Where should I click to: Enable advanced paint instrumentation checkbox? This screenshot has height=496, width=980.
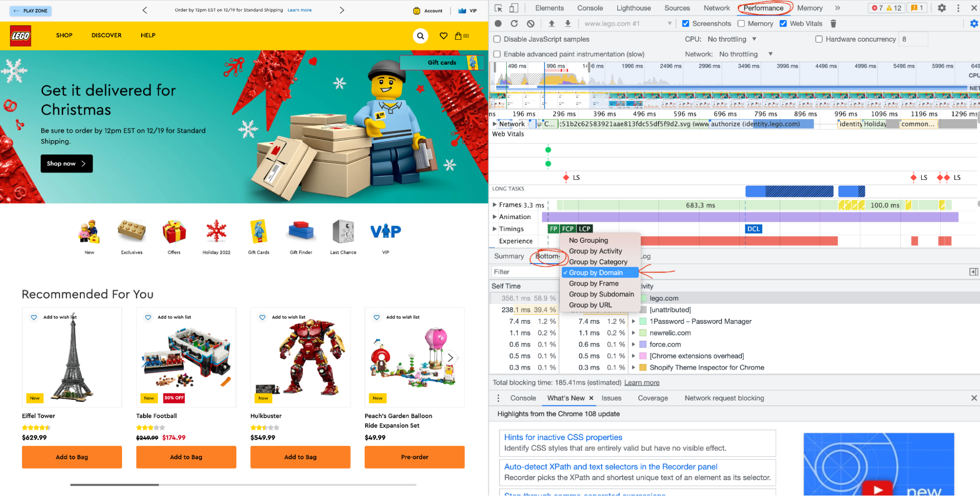pos(497,54)
